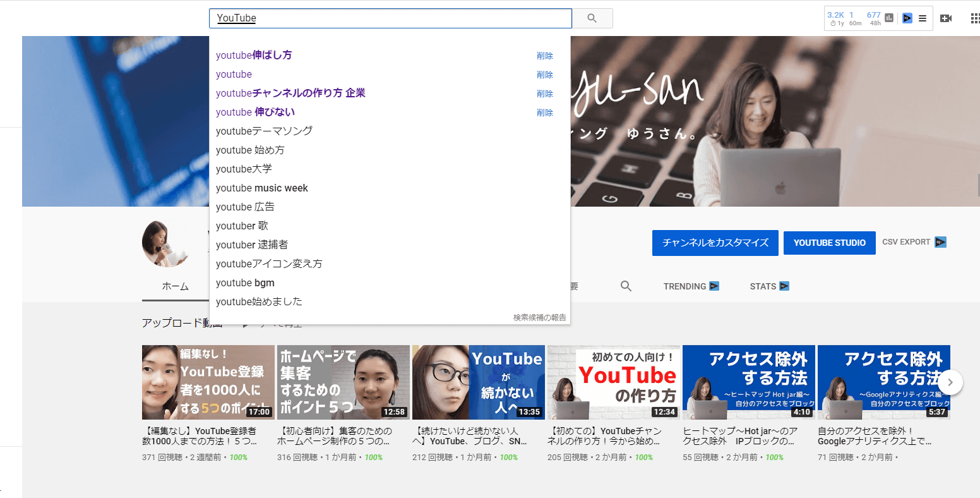Click the vidIQ badge beside TRENDING
The height and width of the screenshot is (498, 980).
(x=714, y=286)
